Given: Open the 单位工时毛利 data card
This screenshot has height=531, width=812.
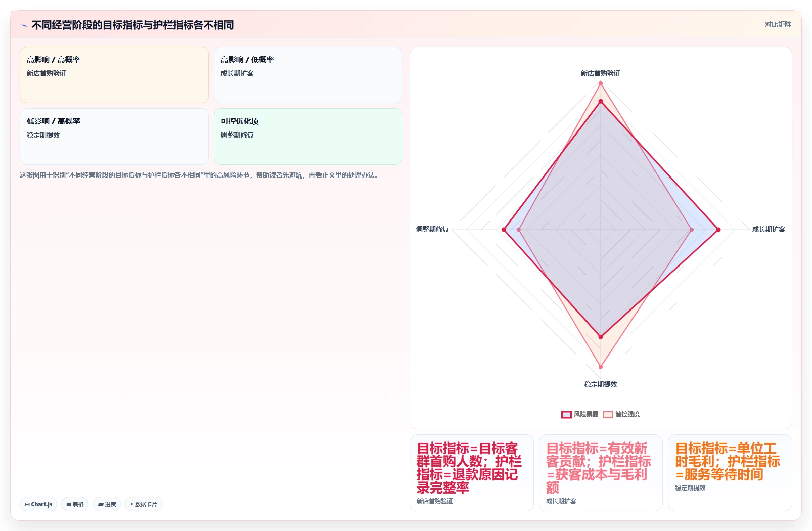Looking at the screenshot, I should point(730,473).
